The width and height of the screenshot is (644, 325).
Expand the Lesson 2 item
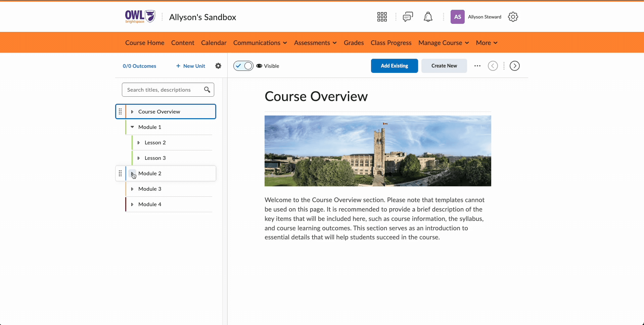[138, 143]
